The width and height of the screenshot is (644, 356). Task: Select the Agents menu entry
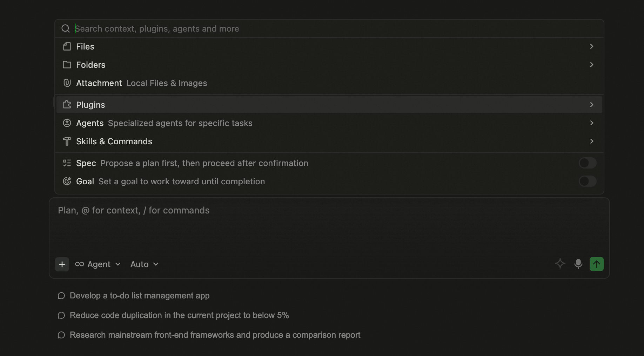point(329,123)
